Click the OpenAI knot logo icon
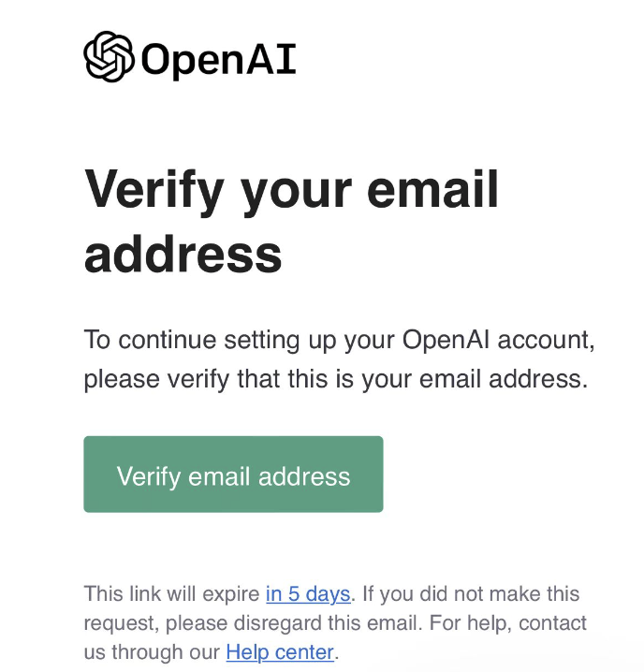The width and height of the screenshot is (644, 672). click(109, 56)
